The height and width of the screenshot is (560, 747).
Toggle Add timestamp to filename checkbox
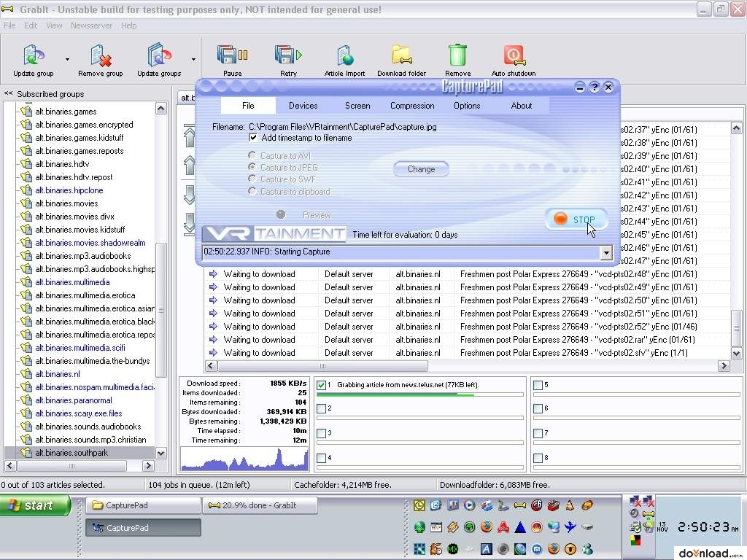[253, 138]
